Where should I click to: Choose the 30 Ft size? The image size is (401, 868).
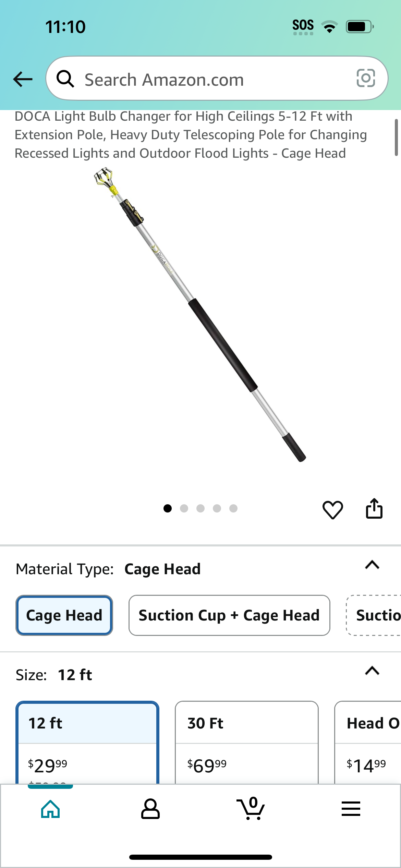[246, 742]
